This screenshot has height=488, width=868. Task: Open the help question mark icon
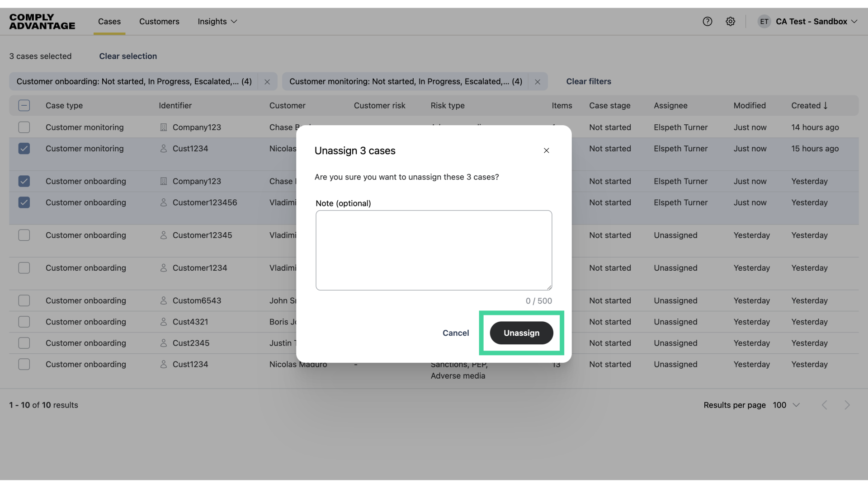pos(707,21)
